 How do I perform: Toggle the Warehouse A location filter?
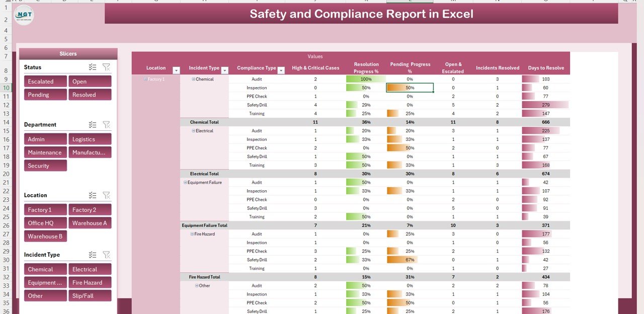[x=90, y=223]
